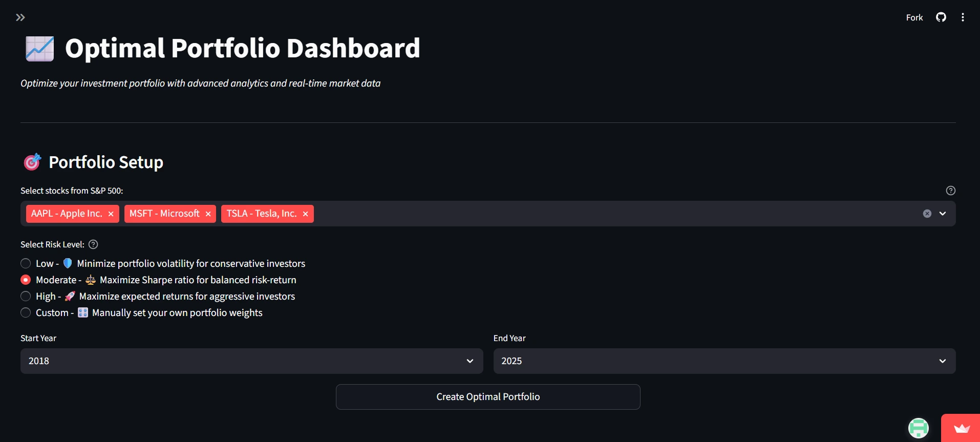Click the chart emoji beside the title
Screen dimensions: 980x442
click(x=40, y=49)
